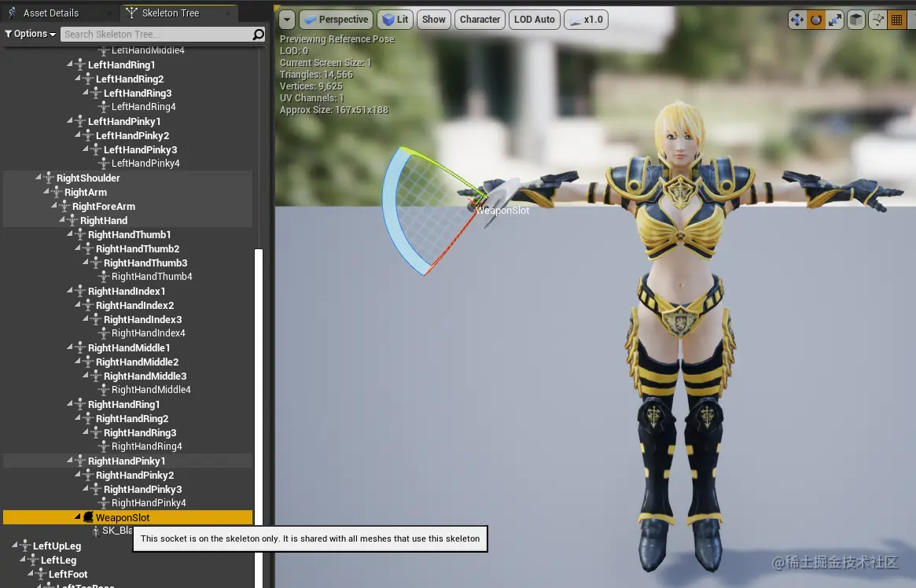Image resolution: width=916 pixels, height=588 pixels.
Task: Collapse the RightForeArm bone
Action: 54,205
